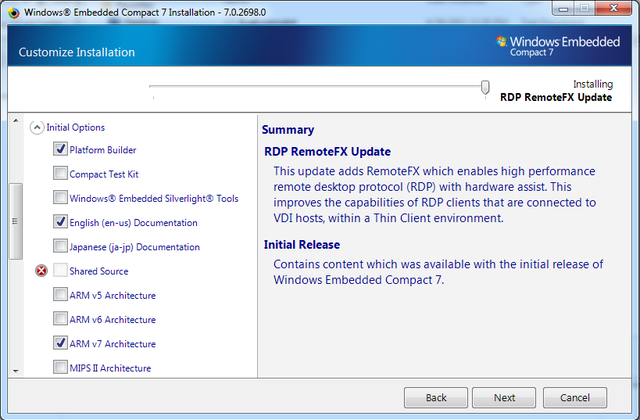This screenshot has width=640, height=420.
Task: Go to the previous step with Back
Action: [436, 398]
